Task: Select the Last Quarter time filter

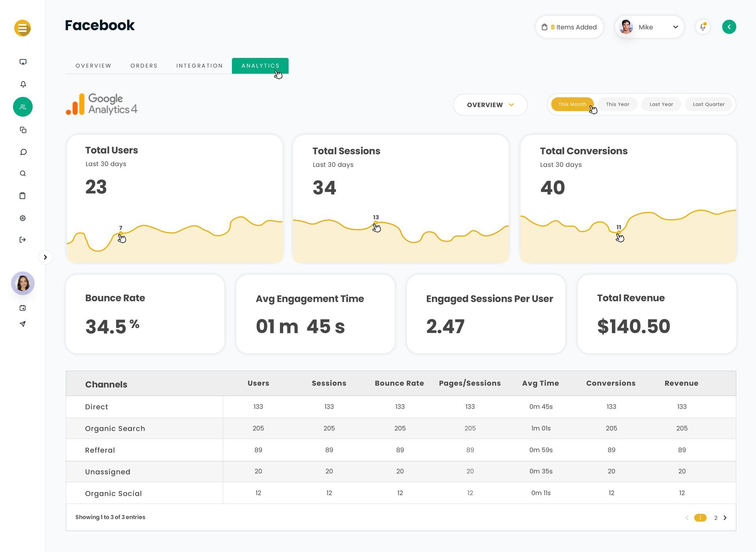Action: (708, 104)
